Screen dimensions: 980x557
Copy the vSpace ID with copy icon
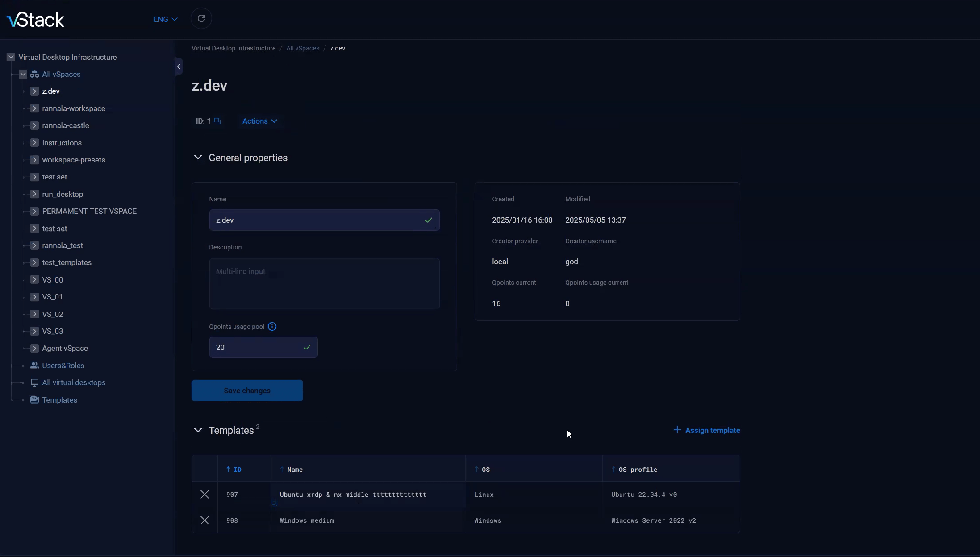(217, 121)
